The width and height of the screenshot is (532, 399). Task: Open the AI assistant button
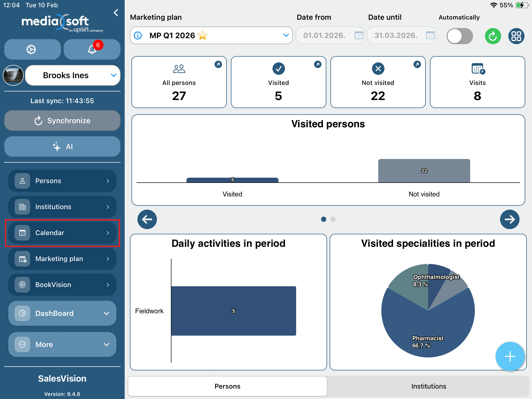(x=62, y=147)
